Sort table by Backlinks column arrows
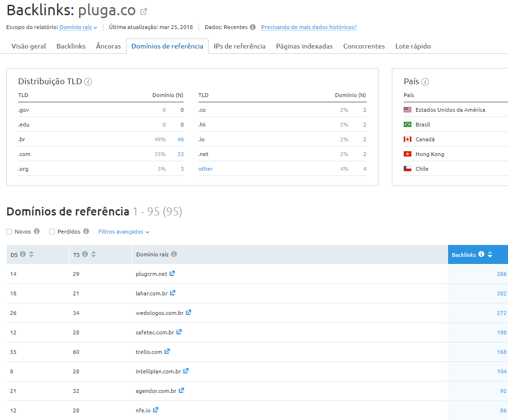 tap(490, 254)
